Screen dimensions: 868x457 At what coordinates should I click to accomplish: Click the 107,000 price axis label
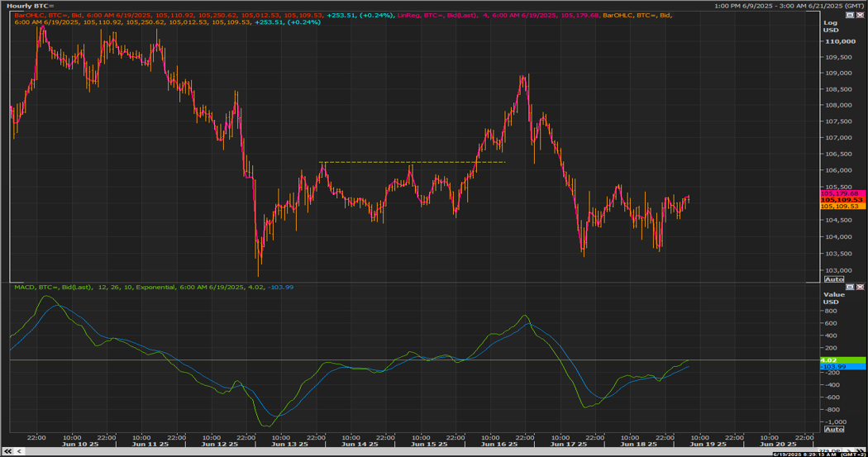[x=839, y=138]
